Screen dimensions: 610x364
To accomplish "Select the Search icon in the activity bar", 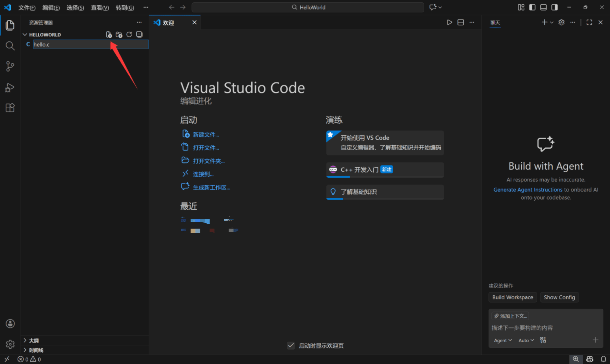I will pyautogui.click(x=10, y=46).
